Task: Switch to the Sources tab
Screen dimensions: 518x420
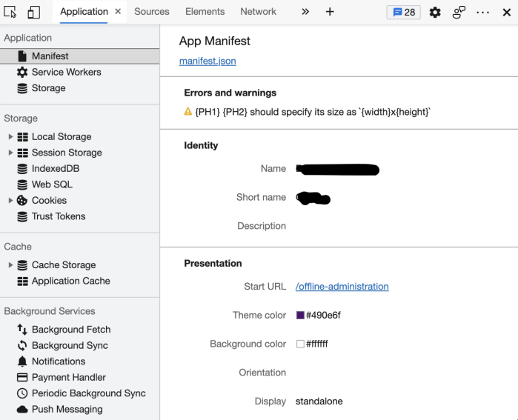Action: [151, 12]
